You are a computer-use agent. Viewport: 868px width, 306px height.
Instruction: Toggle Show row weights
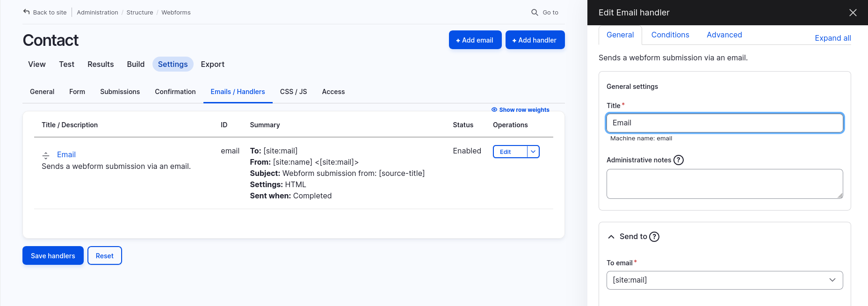[520, 110]
